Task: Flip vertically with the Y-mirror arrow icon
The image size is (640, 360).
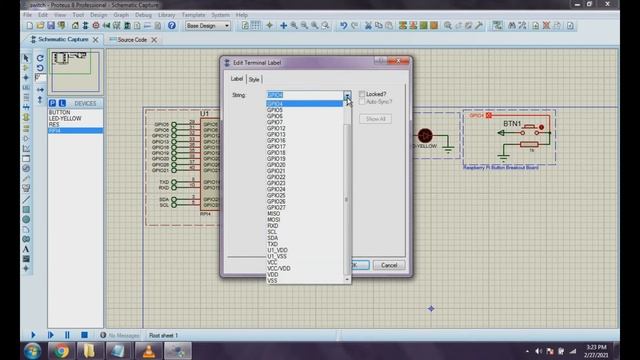Action: pyautogui.click(x=40, y=99)
